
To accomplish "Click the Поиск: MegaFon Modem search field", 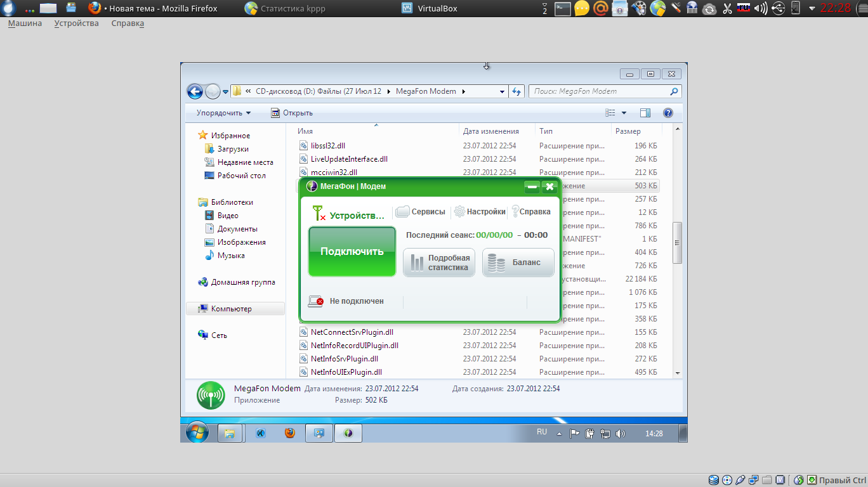I will [x=605, y=91].
